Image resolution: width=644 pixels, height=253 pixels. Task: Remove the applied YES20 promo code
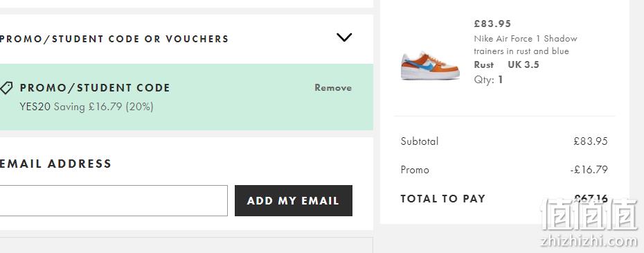(x=333, y=87)
